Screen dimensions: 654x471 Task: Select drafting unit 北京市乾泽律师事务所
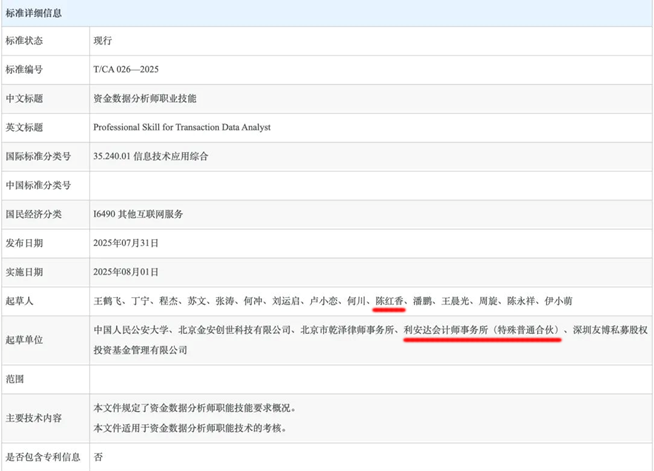346,329
